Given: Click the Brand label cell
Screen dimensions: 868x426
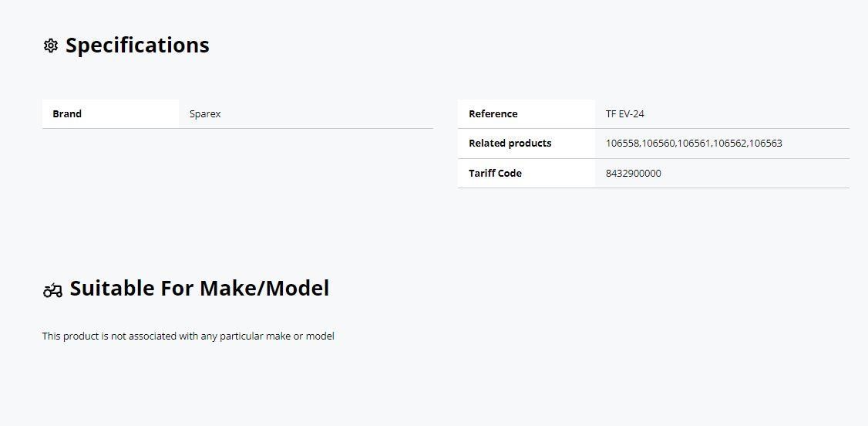Looking at the screenshot, I should pos(111,114).
